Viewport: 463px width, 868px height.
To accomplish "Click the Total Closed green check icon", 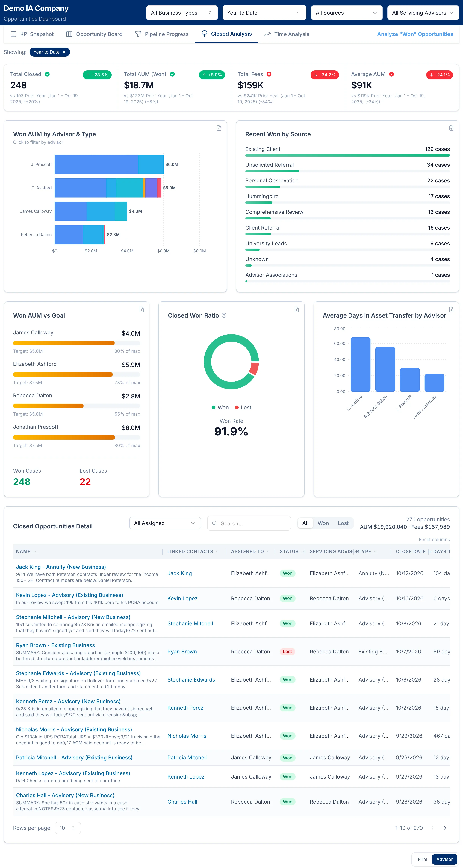I will click(x=47, y=74).
